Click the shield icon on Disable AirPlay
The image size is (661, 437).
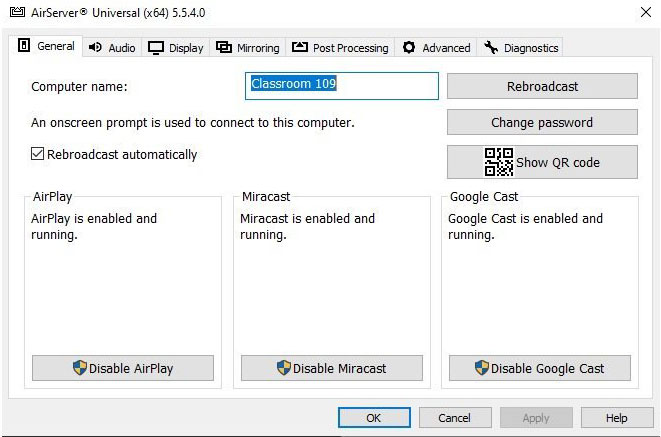point(80,368)
